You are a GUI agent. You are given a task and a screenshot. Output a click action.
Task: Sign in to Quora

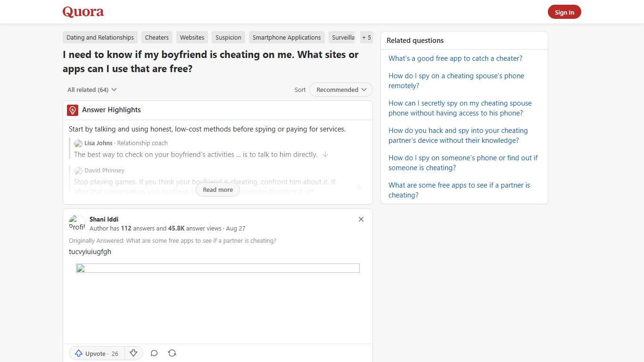point(564,12)
